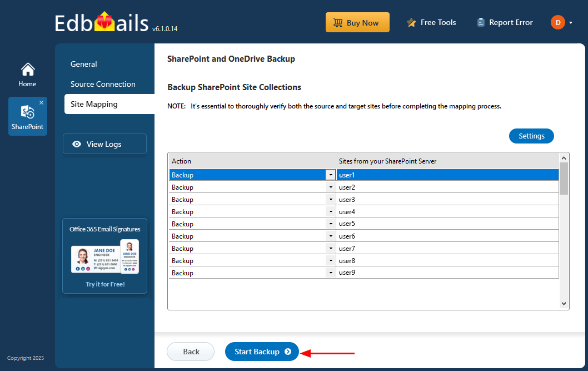Select the Site Mapping section
This screenshot has height=371, width=588.
point(109,104)
